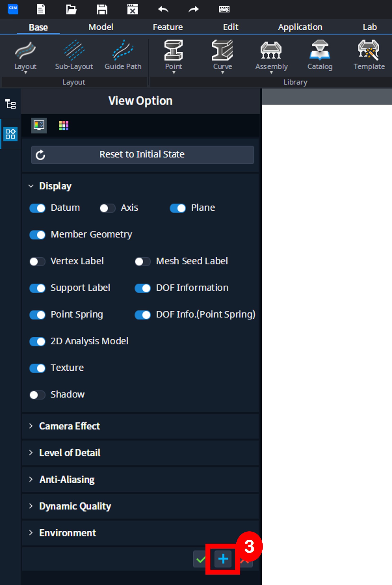Open the Assembly dropdown arrow
The height and width of the screenshot is (585, 392).
(x=271, y=73)
